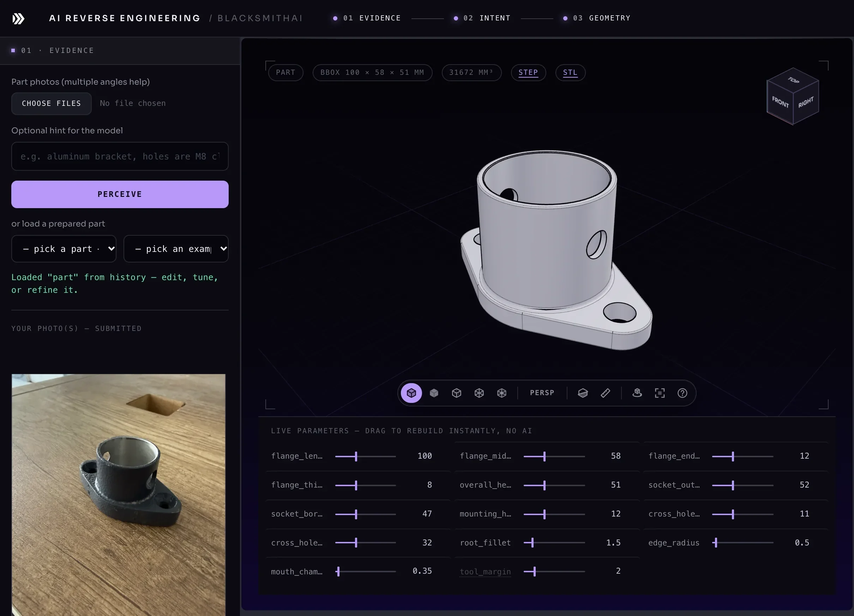Download the STL file
854x616 pixels.
point(570,72)
